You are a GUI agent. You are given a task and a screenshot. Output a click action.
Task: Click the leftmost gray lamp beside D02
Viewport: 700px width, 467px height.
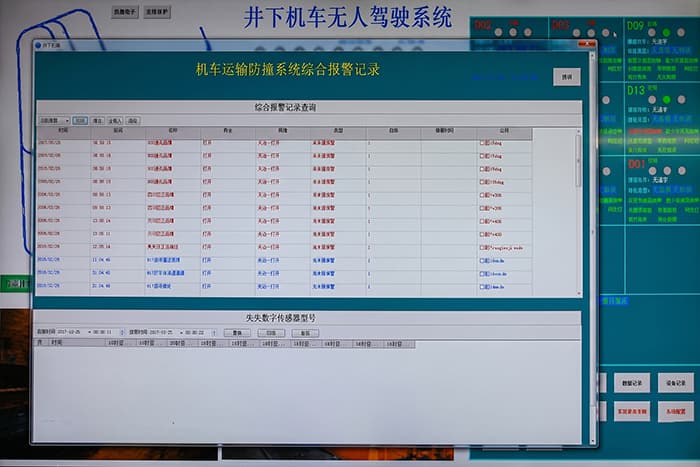[x=498, y=32]
